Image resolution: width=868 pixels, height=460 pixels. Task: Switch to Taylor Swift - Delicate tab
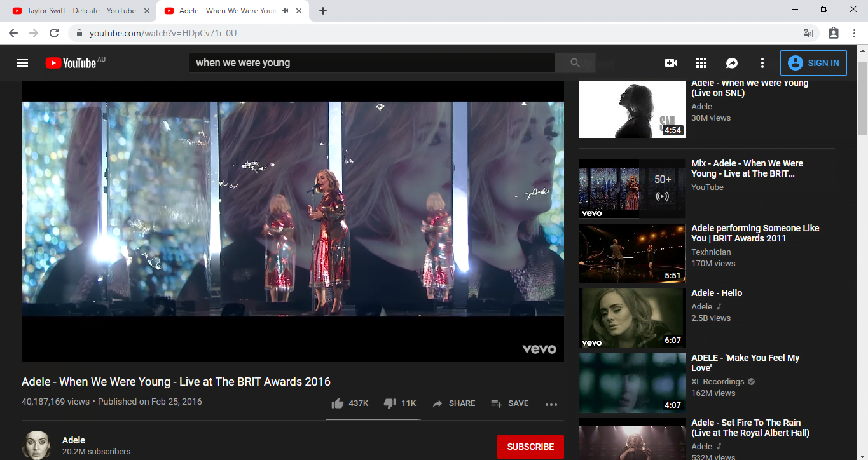pos(81,11)
